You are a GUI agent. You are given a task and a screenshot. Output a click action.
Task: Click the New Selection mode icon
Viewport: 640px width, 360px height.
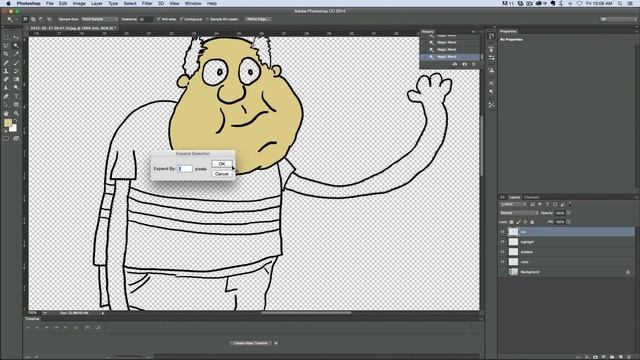click(25, 19)
